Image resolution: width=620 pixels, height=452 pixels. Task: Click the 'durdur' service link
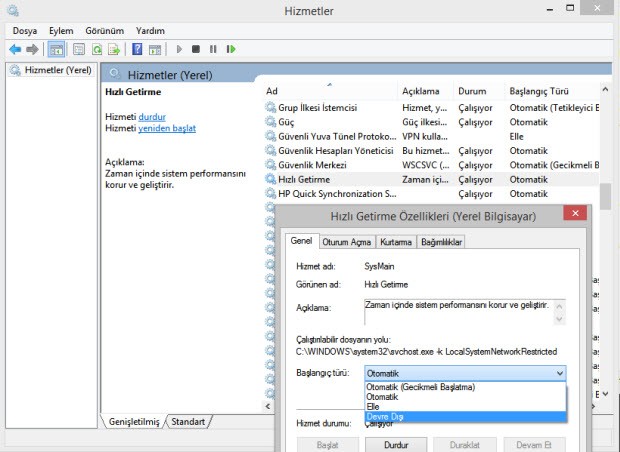[x=152, y=117]
